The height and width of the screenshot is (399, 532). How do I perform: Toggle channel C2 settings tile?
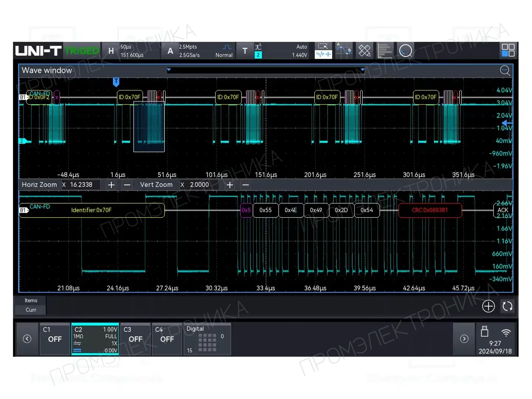tap(95, 339)
